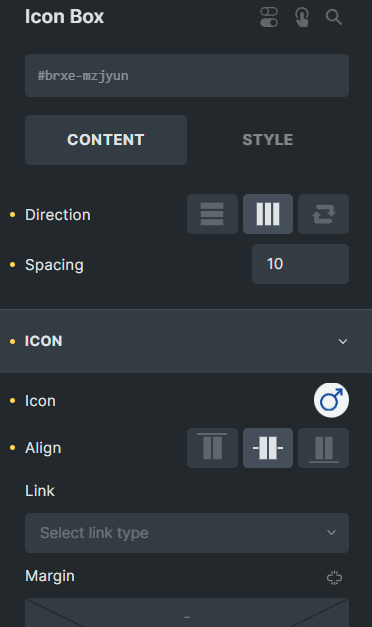Align icon to the center
372x627 pixels.
(268, 448)
